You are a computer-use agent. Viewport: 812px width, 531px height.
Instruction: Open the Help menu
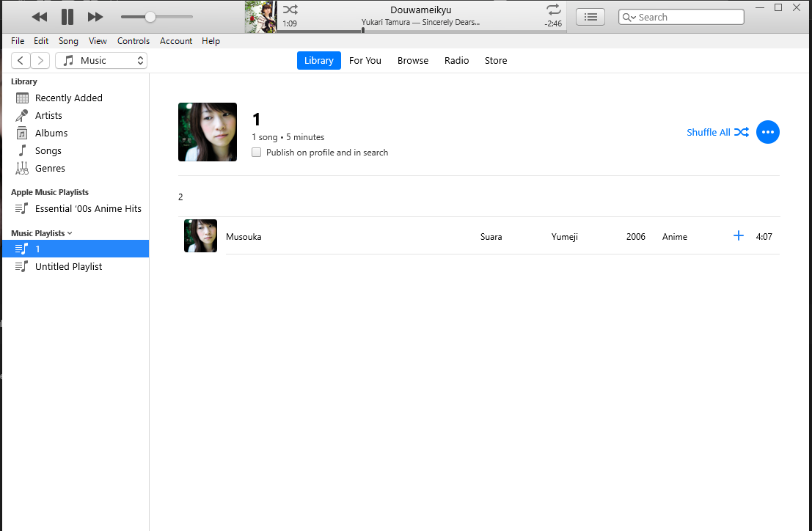[211, 41]
